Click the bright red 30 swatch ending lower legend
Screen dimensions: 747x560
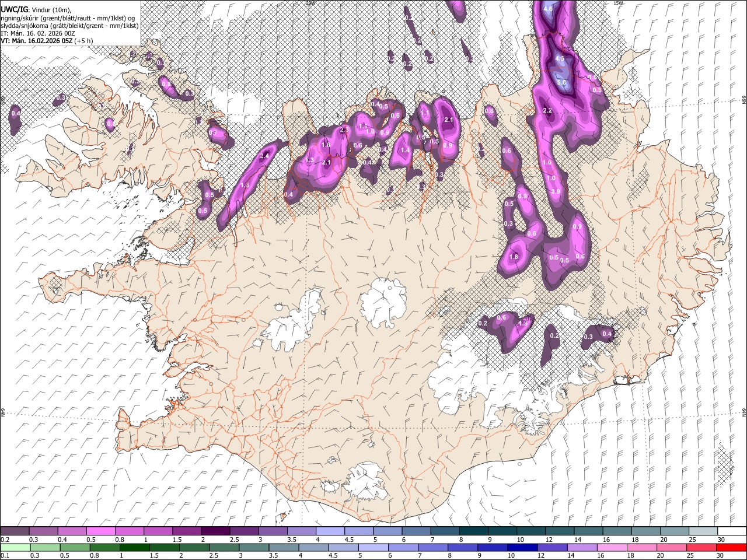tap(731, 547)
